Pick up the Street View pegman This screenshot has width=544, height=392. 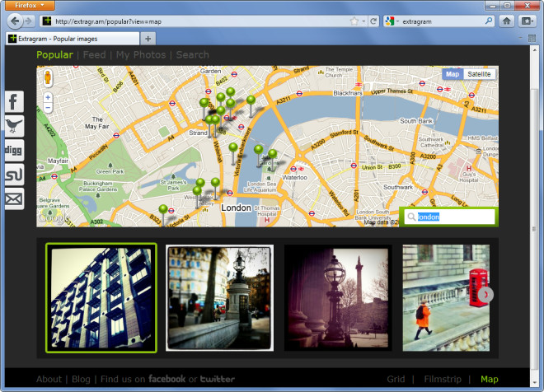click(48, 77)
